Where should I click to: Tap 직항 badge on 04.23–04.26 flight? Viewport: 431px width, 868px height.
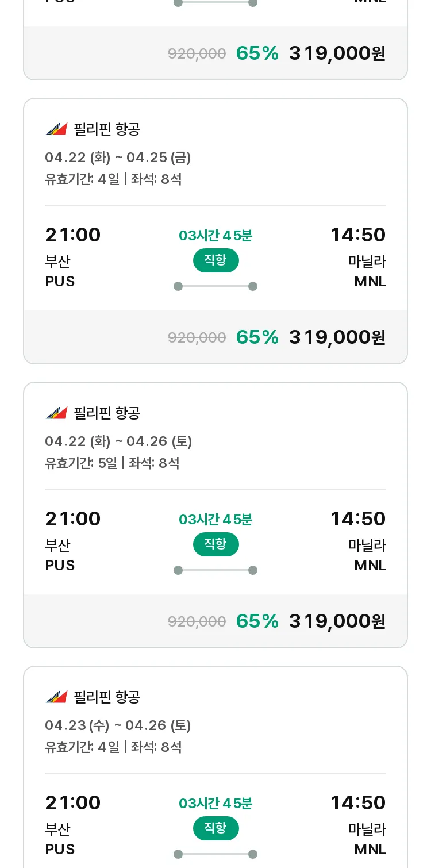tap(215, 828)
